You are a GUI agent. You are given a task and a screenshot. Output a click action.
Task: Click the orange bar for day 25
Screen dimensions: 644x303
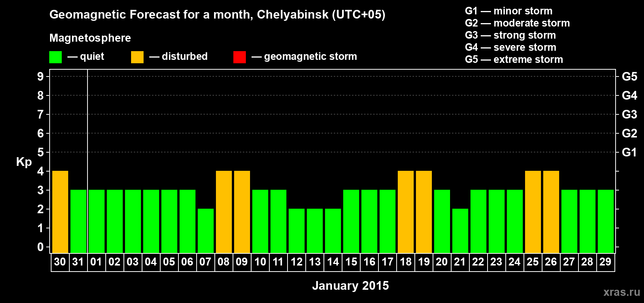point(533,212)
